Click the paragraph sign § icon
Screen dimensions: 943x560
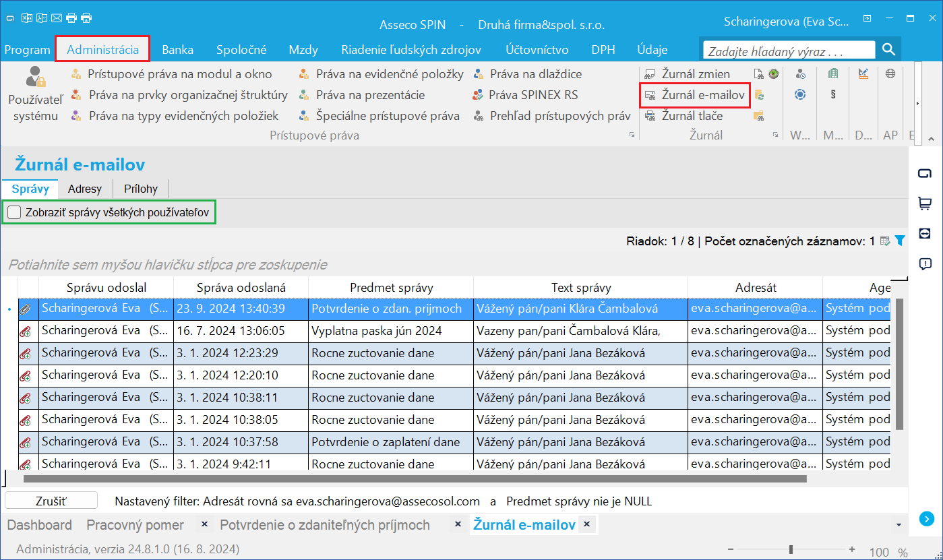coord(834,95)
